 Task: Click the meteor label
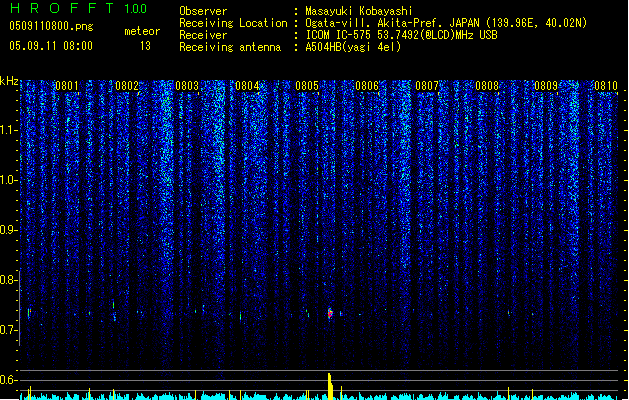point(142,31)
